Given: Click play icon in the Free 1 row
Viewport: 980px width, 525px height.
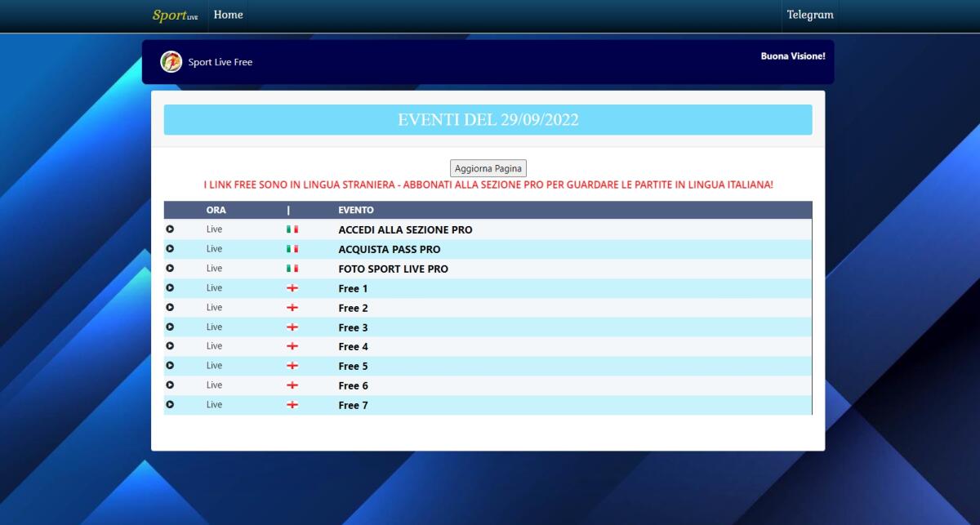Looking at the screenshot, I should tap(170, 288).
